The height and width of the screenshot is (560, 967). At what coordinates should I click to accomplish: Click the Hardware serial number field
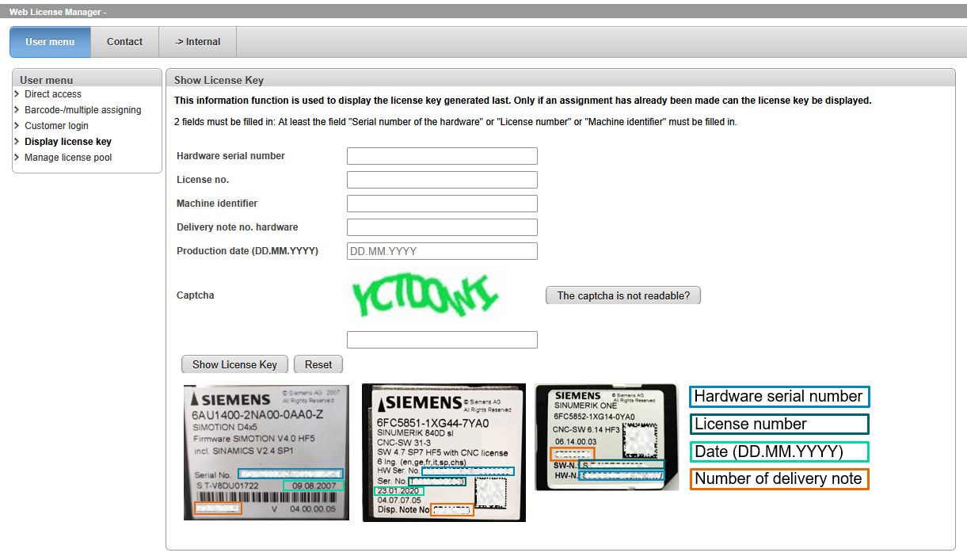[442, 156]
